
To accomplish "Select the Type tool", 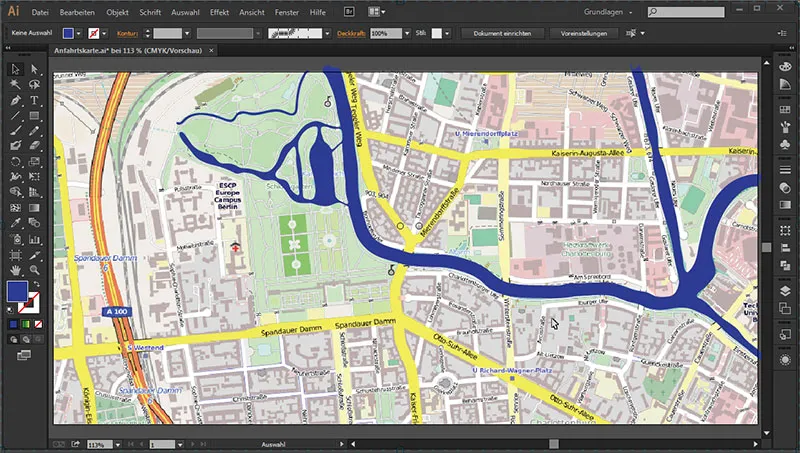I will [34, 100].
